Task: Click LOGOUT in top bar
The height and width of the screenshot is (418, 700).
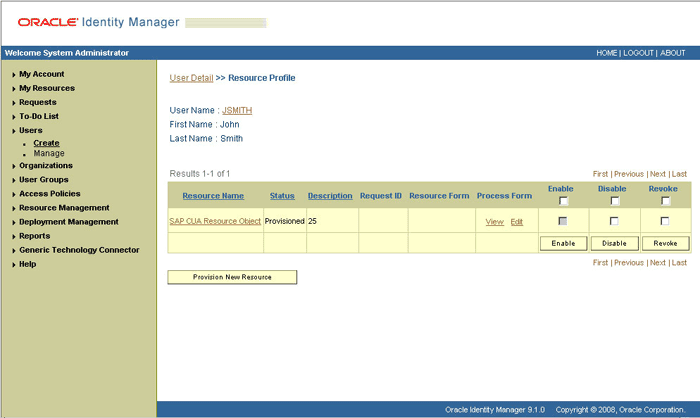Action: pyautogui.click(x=638, y=53)
